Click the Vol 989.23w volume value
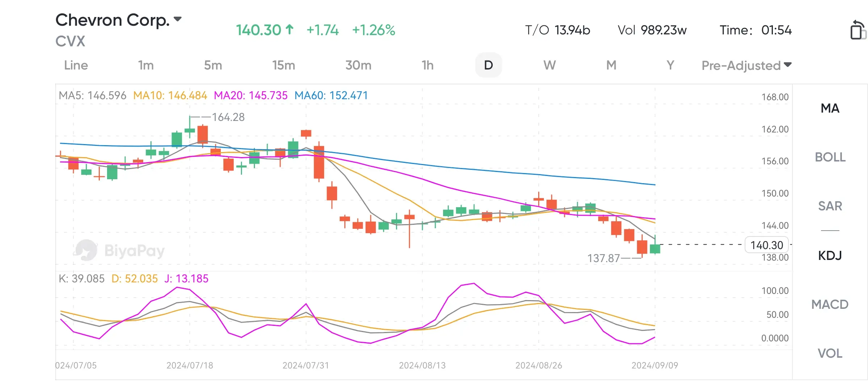 pos(652,30)
